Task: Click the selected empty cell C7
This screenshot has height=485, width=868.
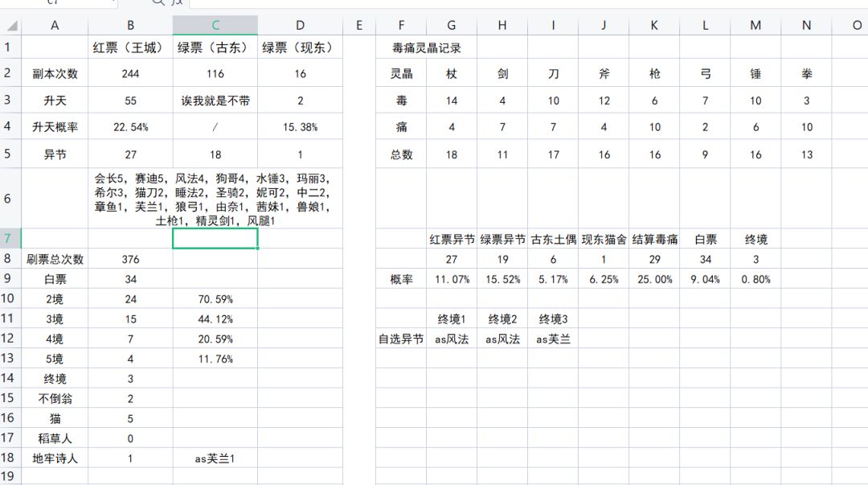Action: [x=215, y=239]
